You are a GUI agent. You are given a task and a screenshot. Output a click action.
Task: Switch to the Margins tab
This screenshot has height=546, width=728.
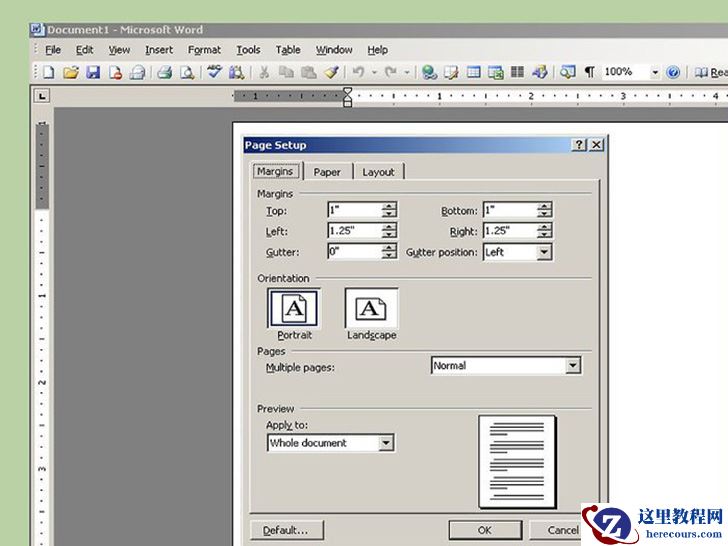point(275,171)
